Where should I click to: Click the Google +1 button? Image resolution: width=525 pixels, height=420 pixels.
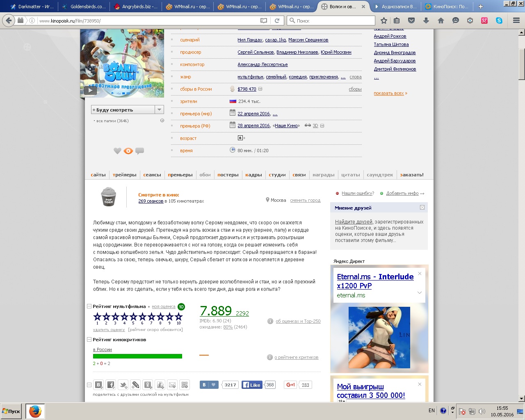tap(291, 385)
